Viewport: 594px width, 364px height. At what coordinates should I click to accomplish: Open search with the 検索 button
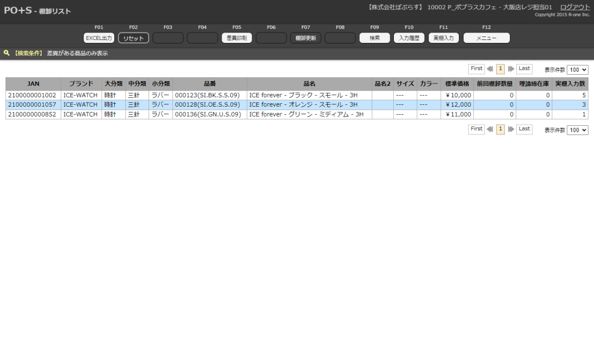pos(375,38)
